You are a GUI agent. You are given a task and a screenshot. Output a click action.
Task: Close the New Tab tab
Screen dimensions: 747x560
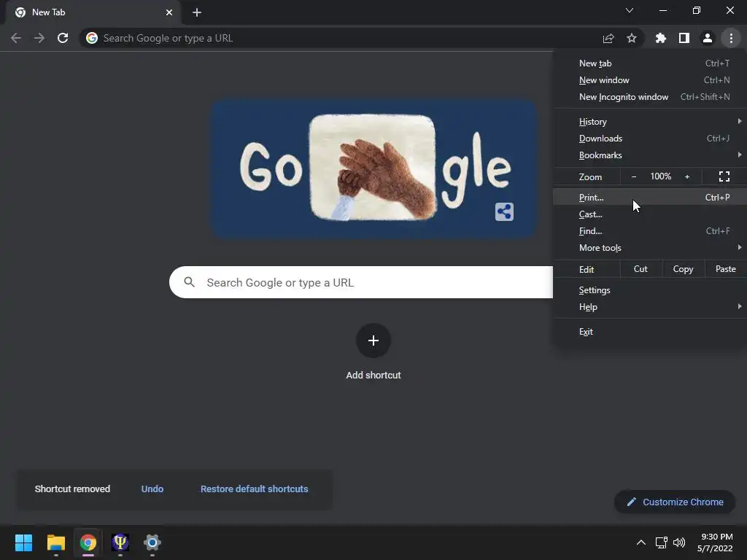[x=169, y=12]
